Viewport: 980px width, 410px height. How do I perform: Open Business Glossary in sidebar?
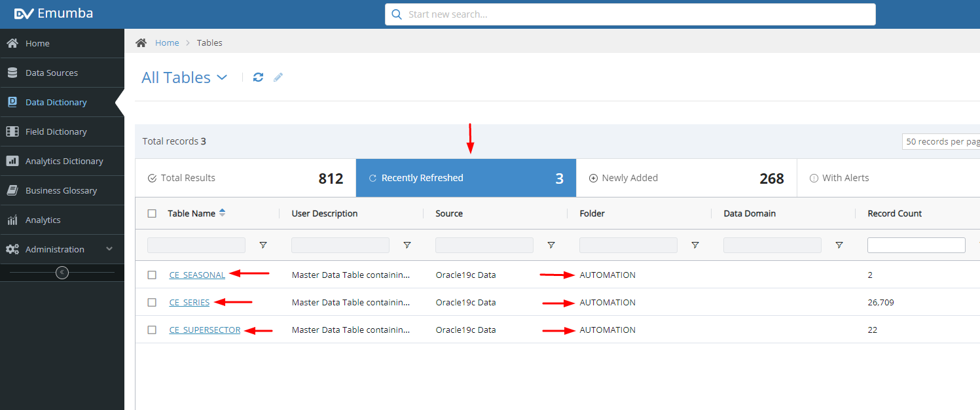pos(62,190)
